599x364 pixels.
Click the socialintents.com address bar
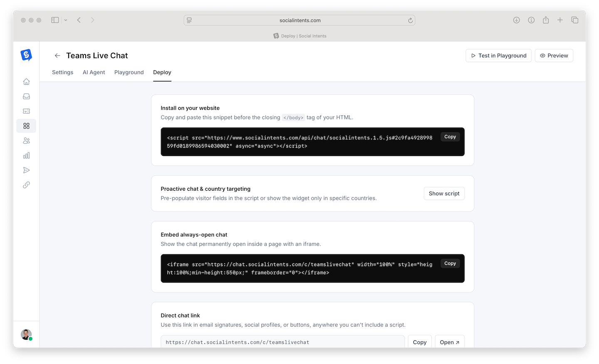click(299, 20)
